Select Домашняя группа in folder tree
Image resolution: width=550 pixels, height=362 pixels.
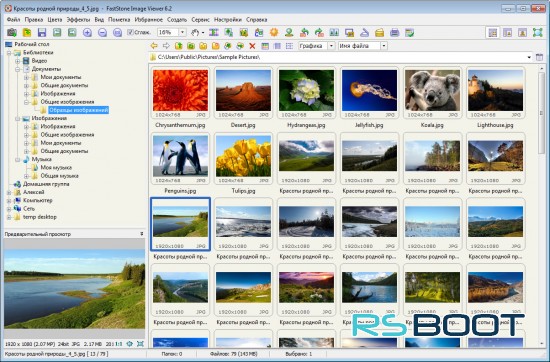tap(46, 184)
